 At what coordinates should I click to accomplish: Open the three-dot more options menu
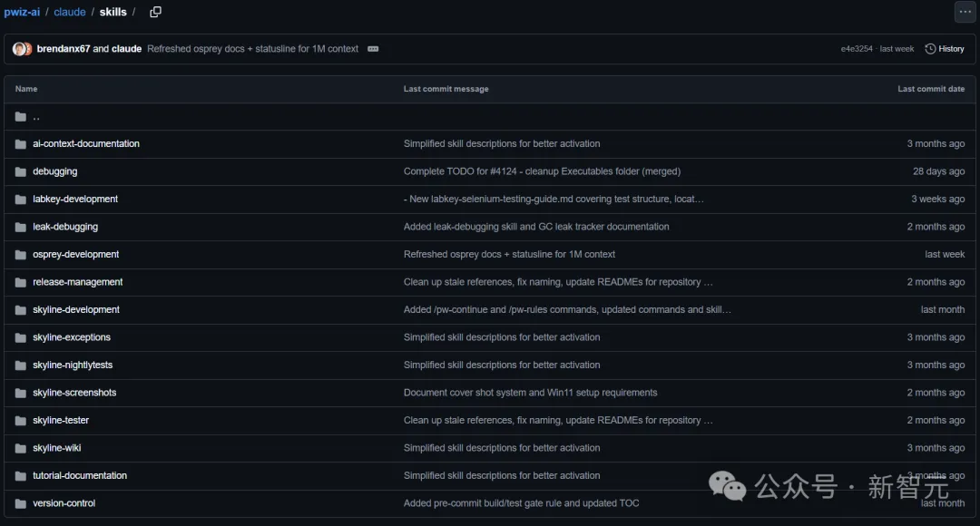click(x=965, y=12)
